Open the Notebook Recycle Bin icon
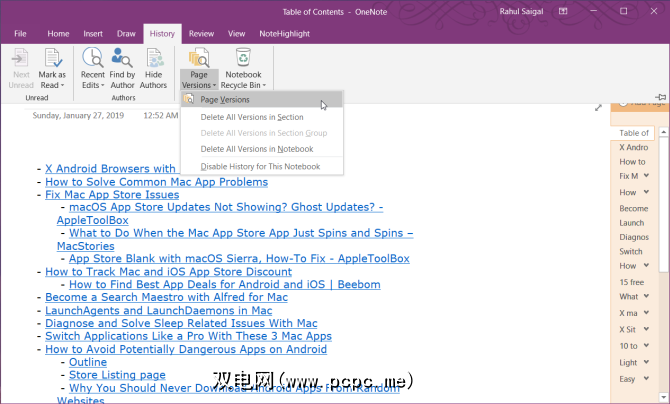This screenshot has width=670, height=404. tap(243, 58)
